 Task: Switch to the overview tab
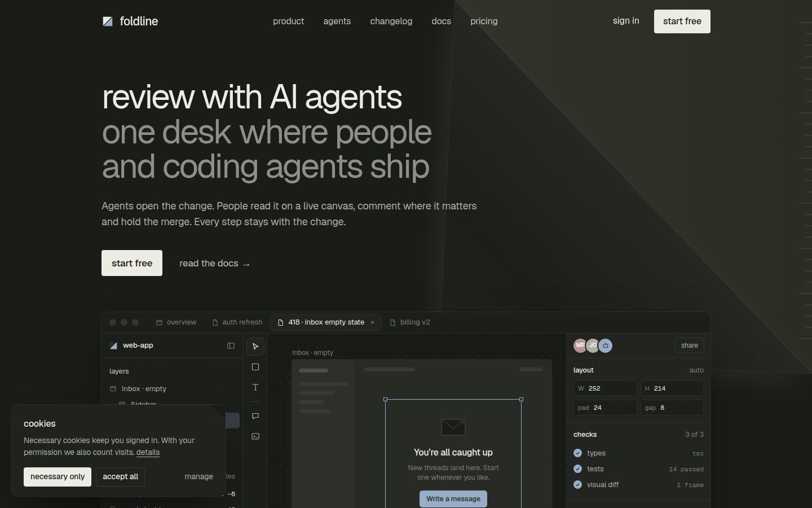click(176, 322)
